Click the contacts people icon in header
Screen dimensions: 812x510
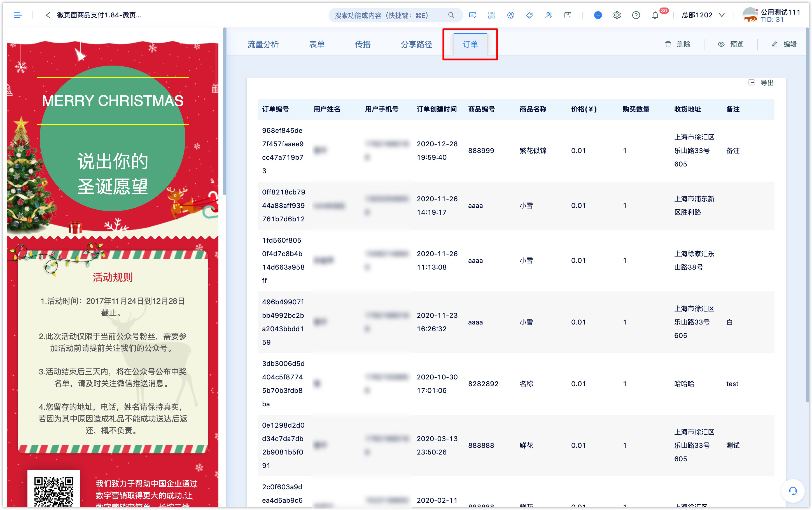click(549, 15)
